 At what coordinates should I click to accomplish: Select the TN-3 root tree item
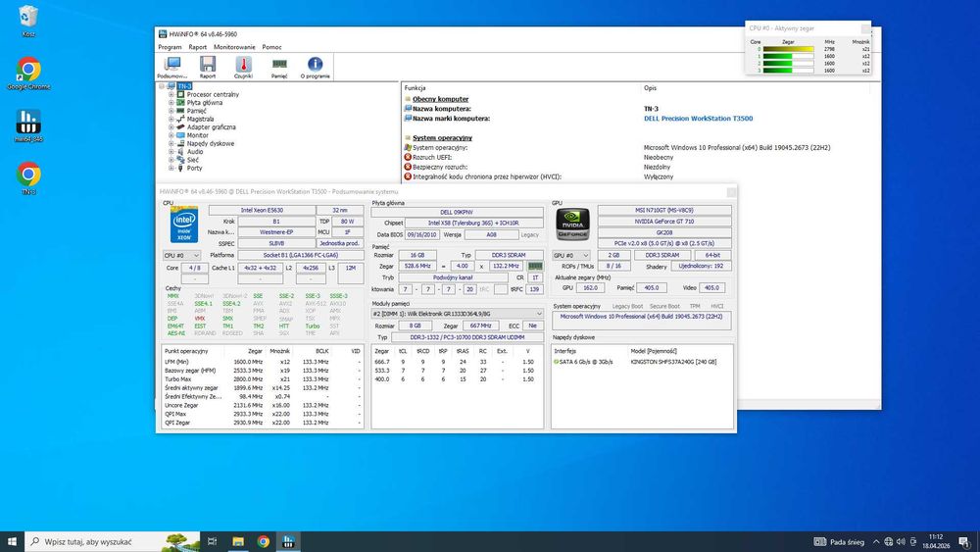pos(184,86)
